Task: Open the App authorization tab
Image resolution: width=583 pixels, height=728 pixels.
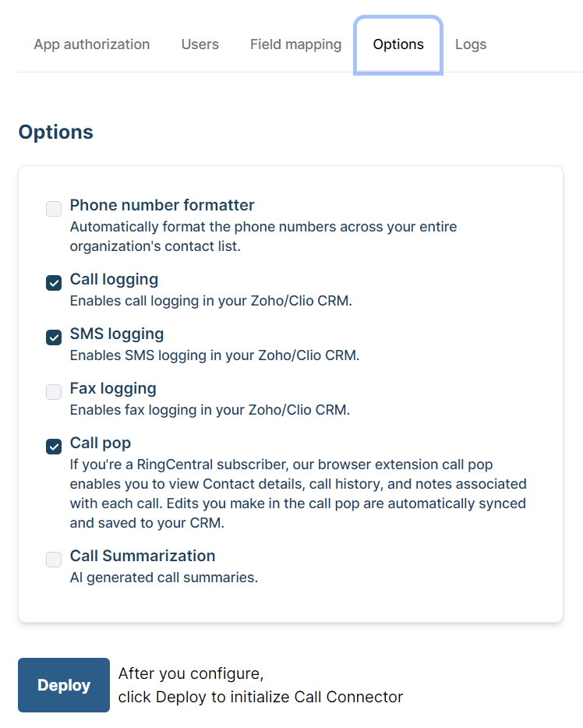Action: coord(92,44)
